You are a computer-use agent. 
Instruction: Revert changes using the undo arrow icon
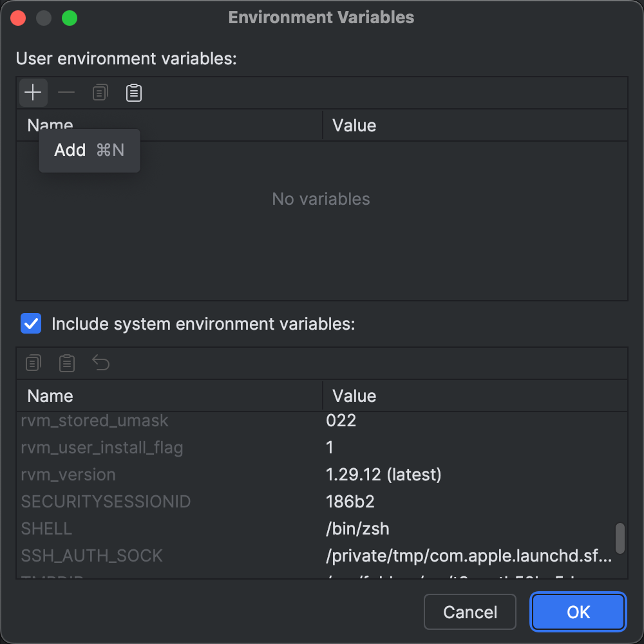tap(100, 363)
